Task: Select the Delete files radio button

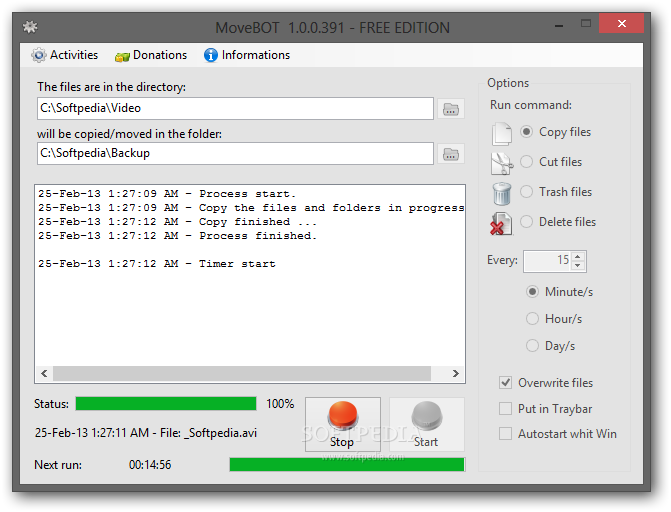Action: point(526,222)
